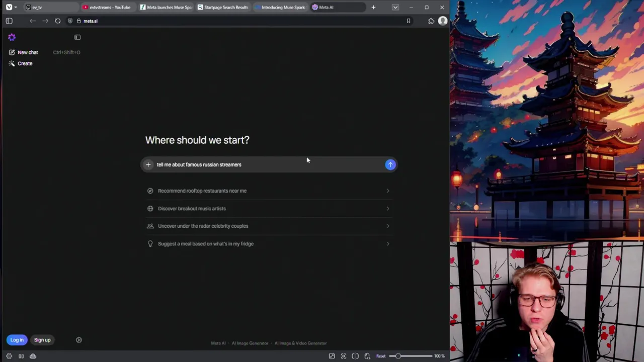The image size is (644, 362).
Task: Bookmark this page with bookmark icon
Action: [x=409, y=21]
